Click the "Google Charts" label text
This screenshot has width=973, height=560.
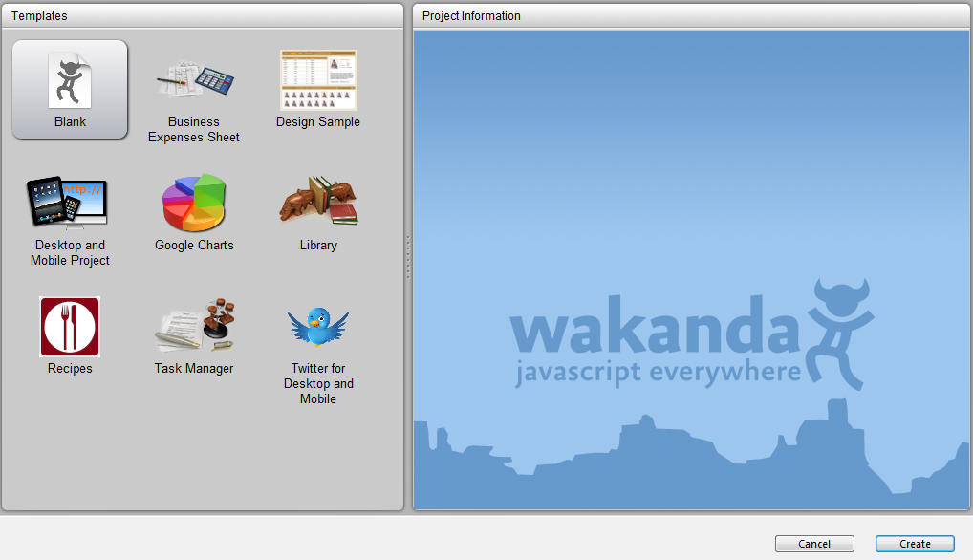[194, 246]
